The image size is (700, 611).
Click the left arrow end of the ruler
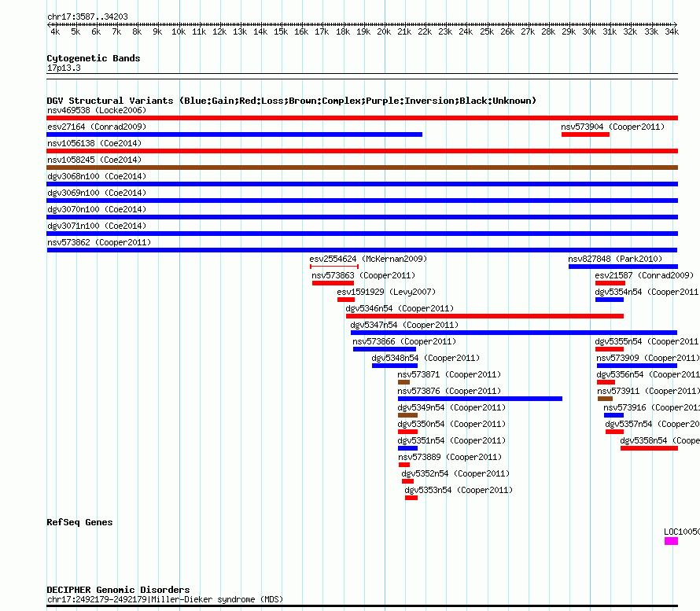(x=49, y=24)
